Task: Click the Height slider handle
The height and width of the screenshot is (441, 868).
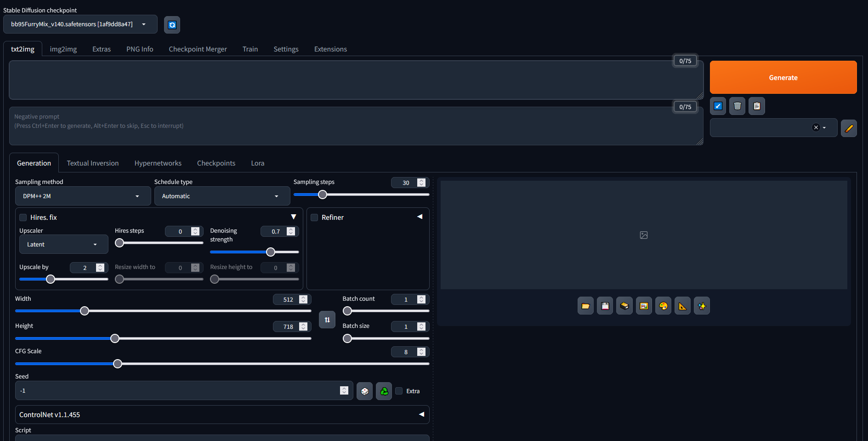Action: pyautogui.click(x=115, y=338)
